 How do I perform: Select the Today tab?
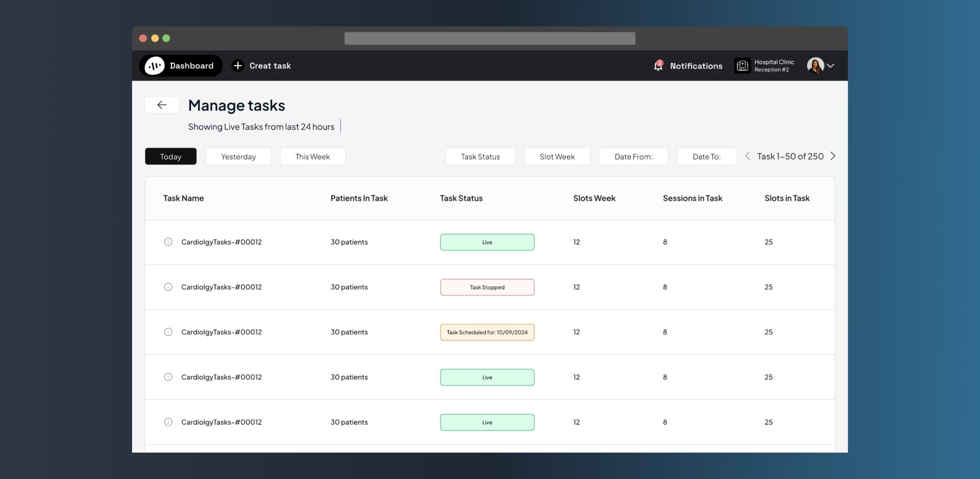(x=171, y=156)
